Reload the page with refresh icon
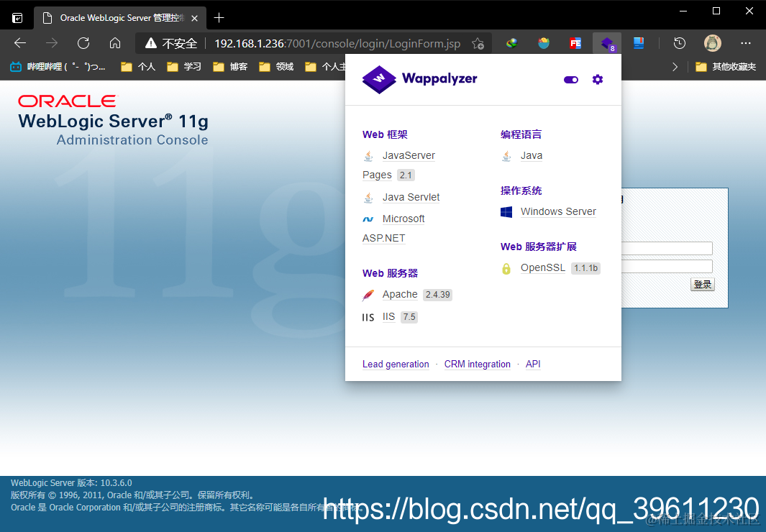 tap(83, 43)
